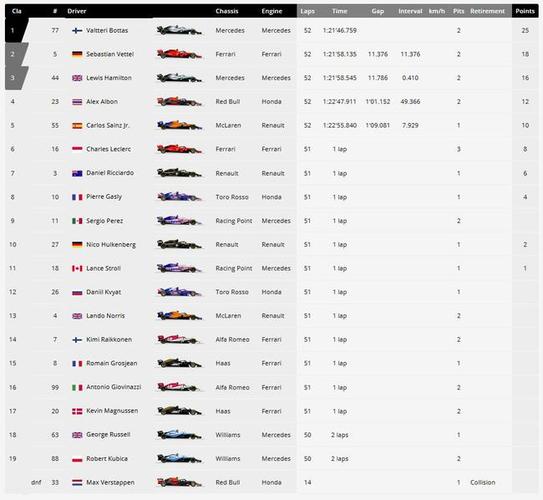Click the Laps column header
The height and width of the screenshot is (500, 543).
[x=308, y=11]
